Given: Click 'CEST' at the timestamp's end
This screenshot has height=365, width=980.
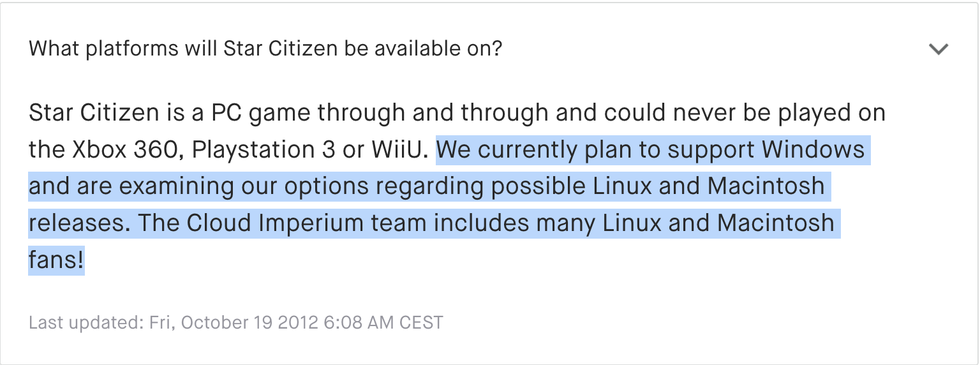Looking at the screenshot, I should pyautogui.click(x=420, y=322).
